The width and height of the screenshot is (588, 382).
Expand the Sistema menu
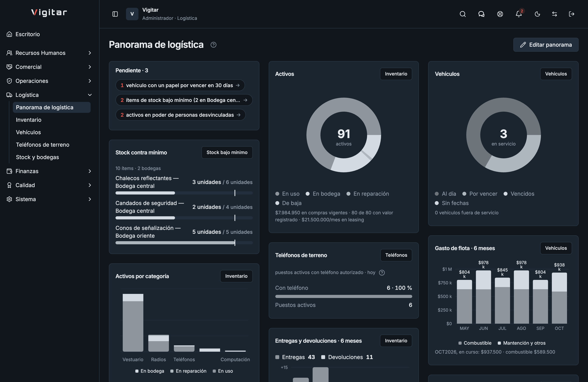pos(49,199)
